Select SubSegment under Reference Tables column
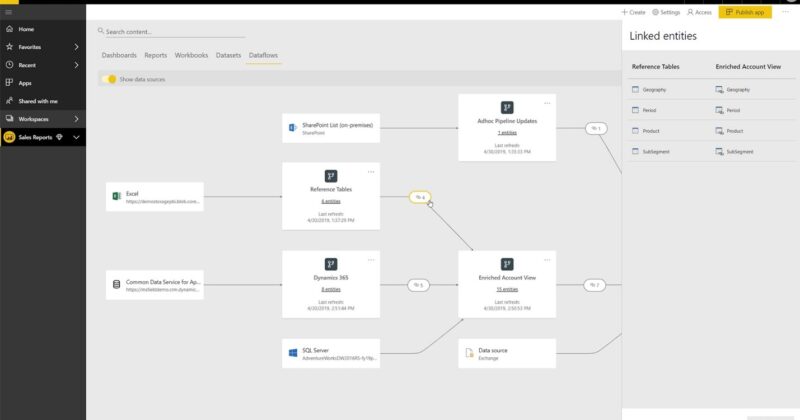The height and width of the screenshot is (420, 800). pos(656,152)
